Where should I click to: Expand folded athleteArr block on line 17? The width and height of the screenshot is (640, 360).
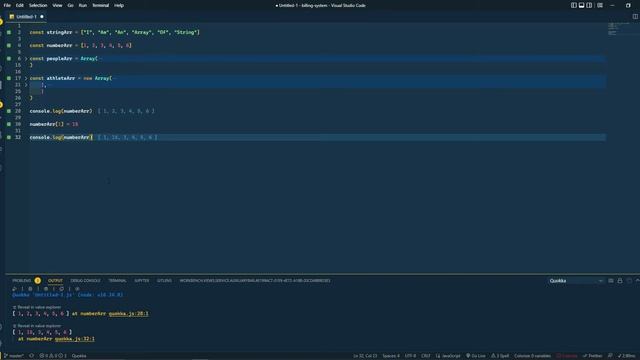tap(26, 78)
